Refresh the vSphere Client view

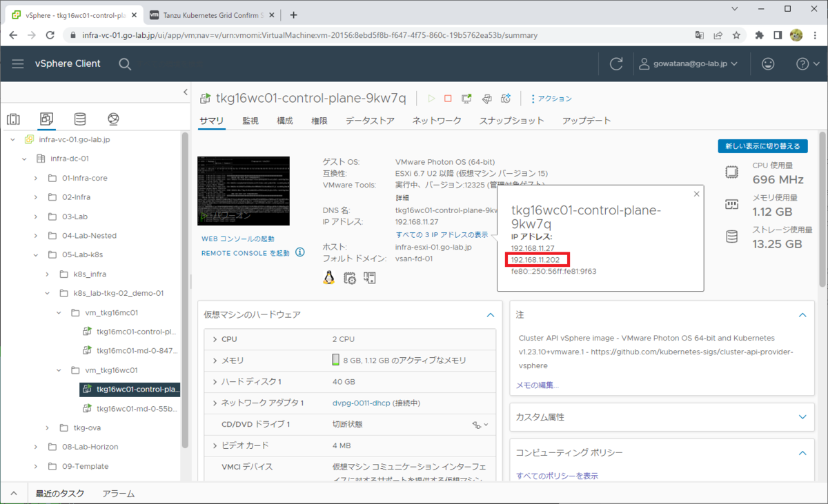[x=616, y=63]
